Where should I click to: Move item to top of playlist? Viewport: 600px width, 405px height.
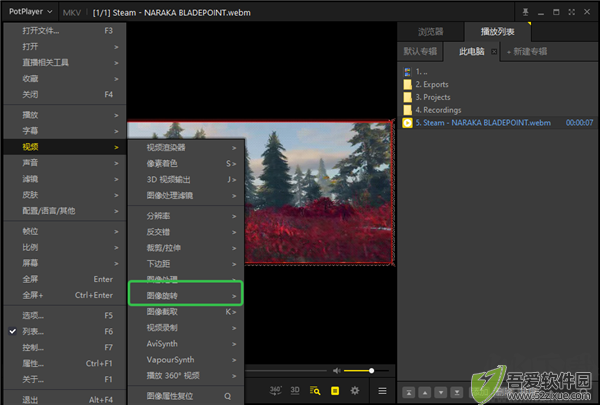[409, 392]
